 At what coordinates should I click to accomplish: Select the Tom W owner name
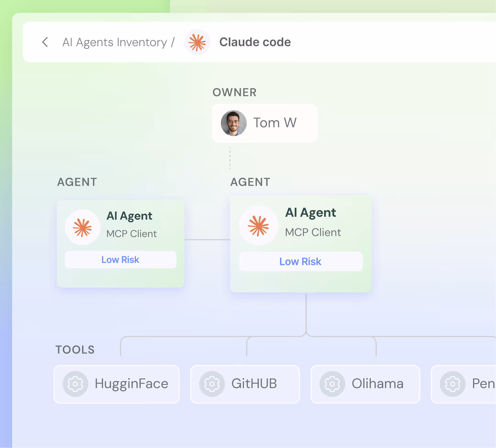(275, 123)
